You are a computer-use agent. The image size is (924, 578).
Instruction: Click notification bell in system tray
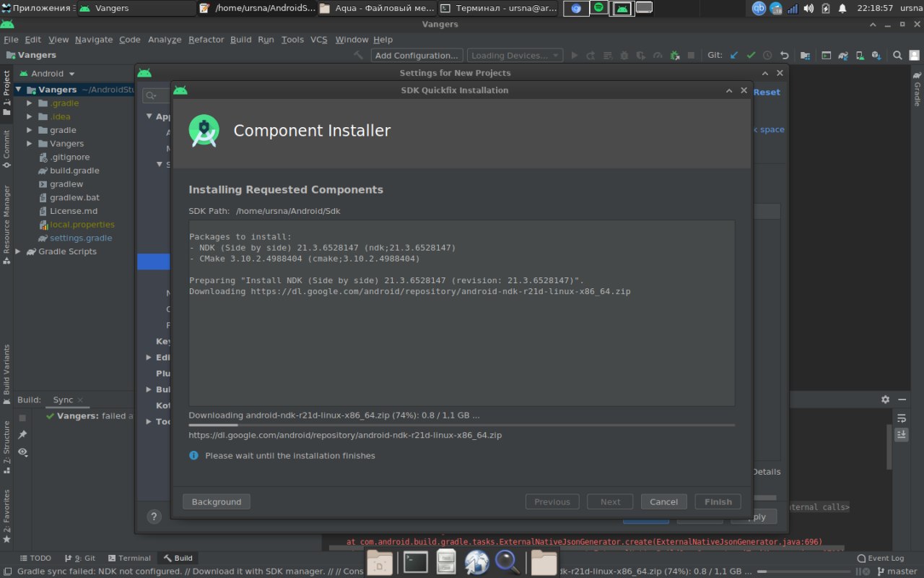point(842,8)
